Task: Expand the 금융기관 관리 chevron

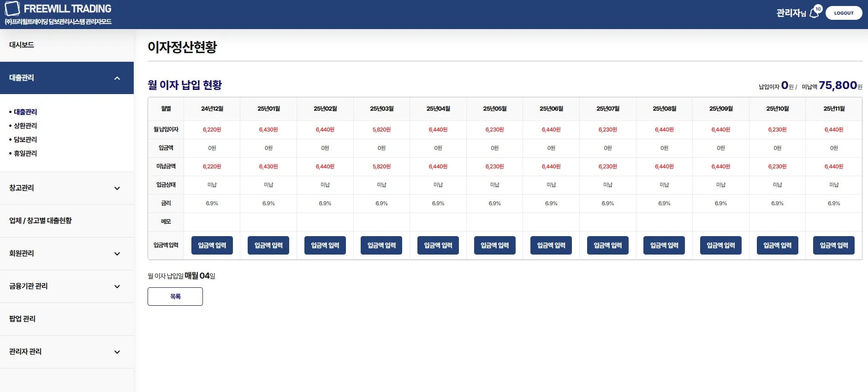Action: tap(117, 286)
